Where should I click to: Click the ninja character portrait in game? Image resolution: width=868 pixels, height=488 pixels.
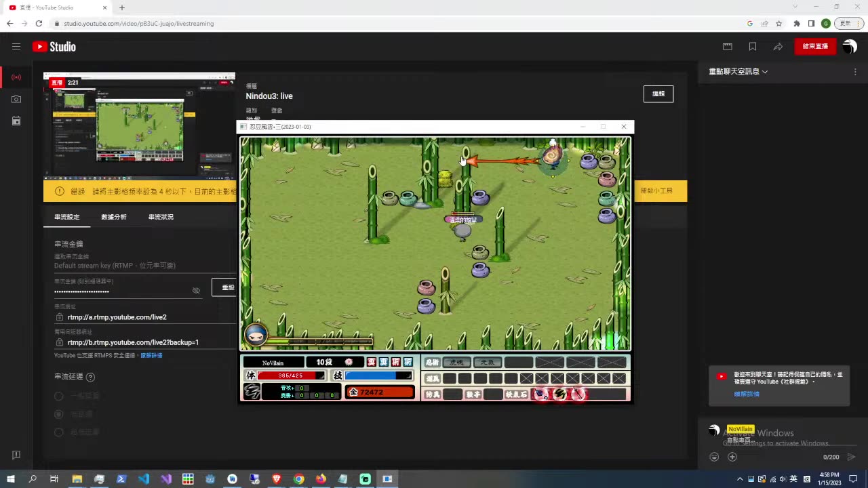[256, 334]
